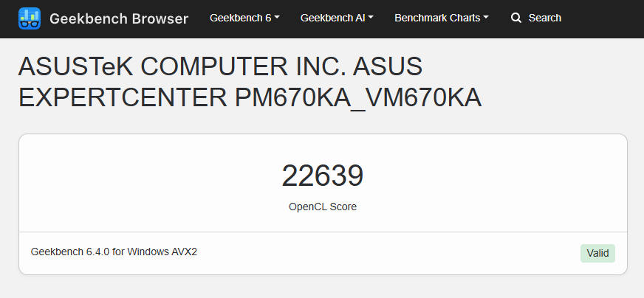Image resolution: width=644 pixels, height=298 pixels.
Task: Click the caret arrow beside Geekbench AI
Action: (371, 18)
